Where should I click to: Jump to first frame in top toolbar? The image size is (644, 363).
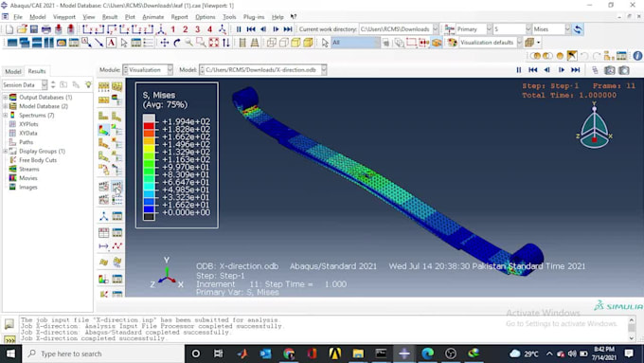click(x=251, y=29)
